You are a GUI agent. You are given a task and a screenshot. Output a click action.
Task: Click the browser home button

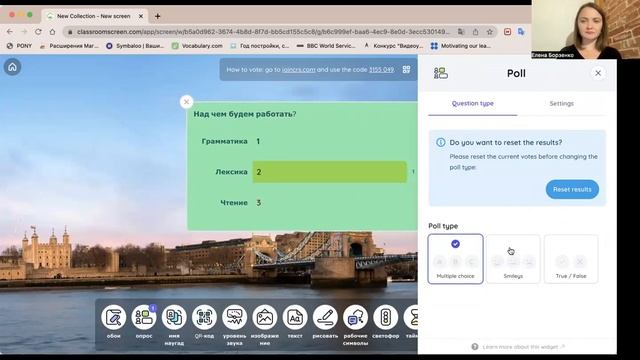pyautogui.click(x=52, y=31)
